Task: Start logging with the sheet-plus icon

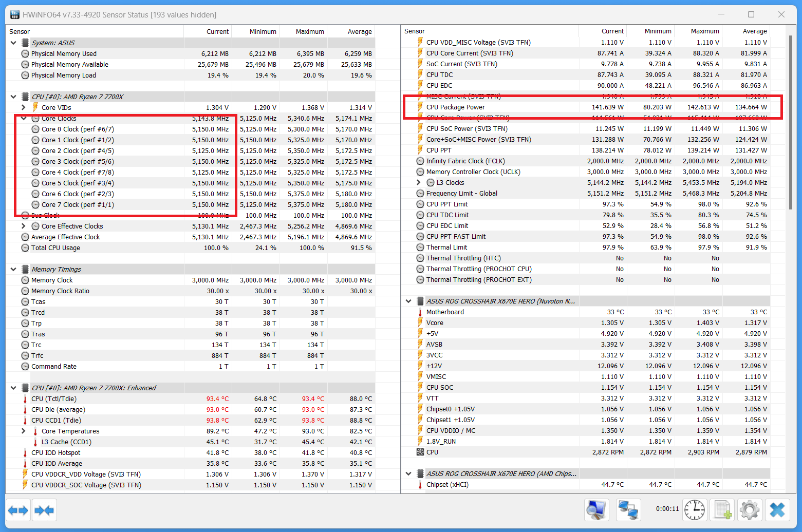Action: [x=722, y=510]
